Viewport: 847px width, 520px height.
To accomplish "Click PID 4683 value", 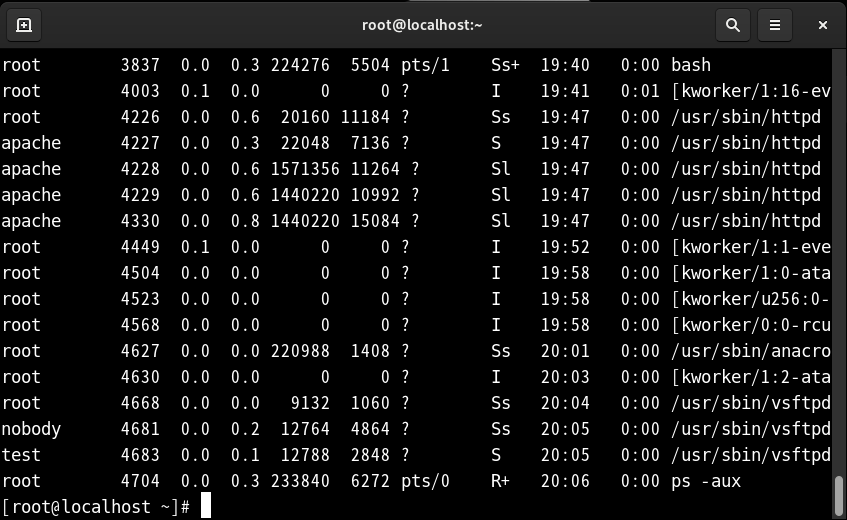I will 140,455.
